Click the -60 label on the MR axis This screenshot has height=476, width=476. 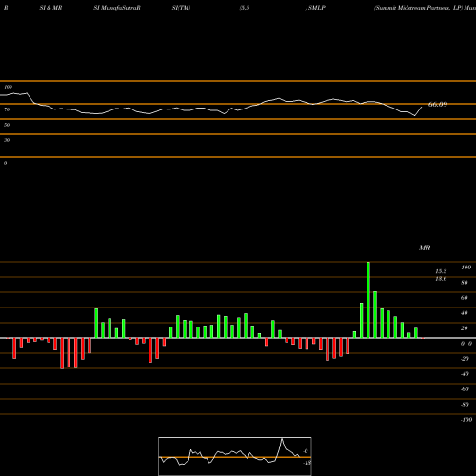[465, 389]
